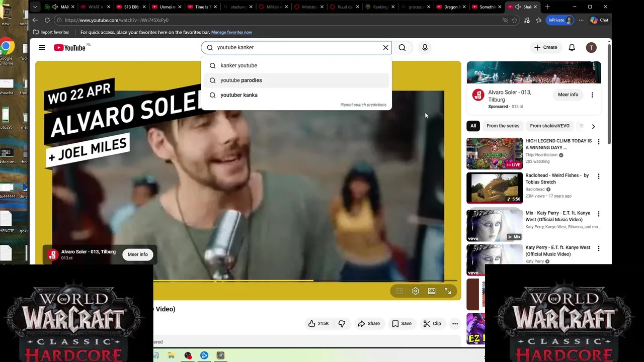The image size is (644, 362).
Task: Open notifications bell
Action: (572, 47)
